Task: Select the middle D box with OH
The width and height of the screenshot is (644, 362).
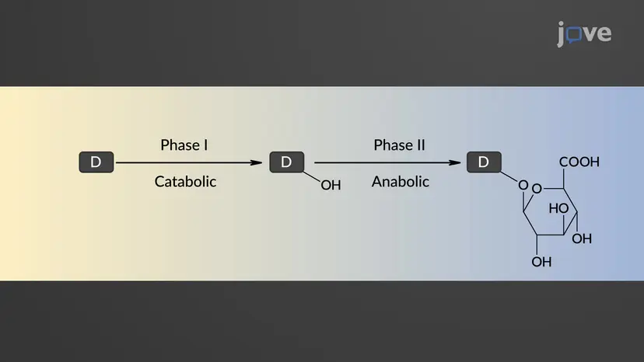Action: [287, 162]
